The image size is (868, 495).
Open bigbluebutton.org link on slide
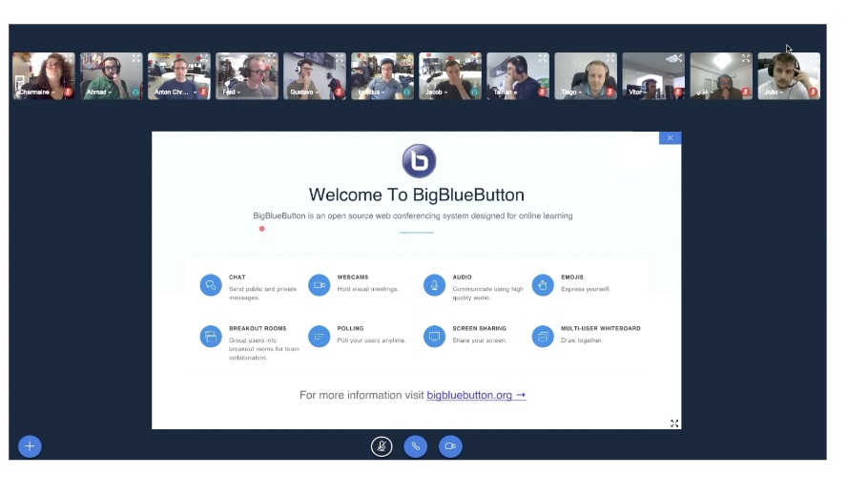pos(476,396)
